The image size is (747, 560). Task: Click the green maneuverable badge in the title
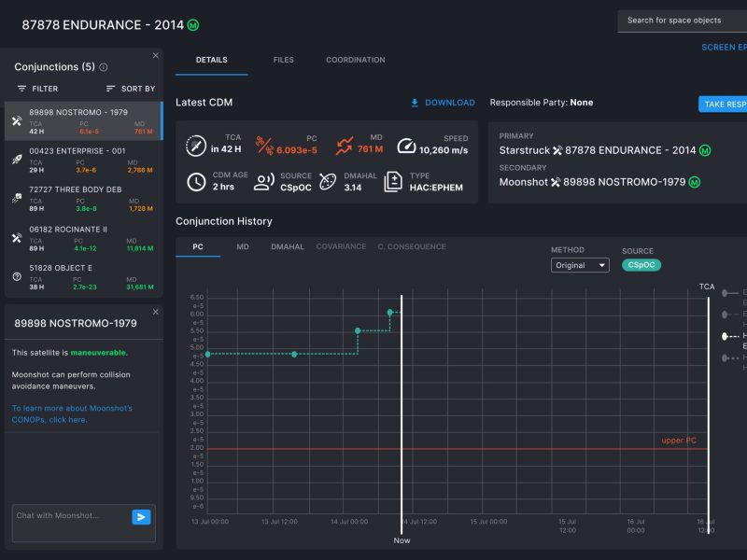[x=192, y=25]
